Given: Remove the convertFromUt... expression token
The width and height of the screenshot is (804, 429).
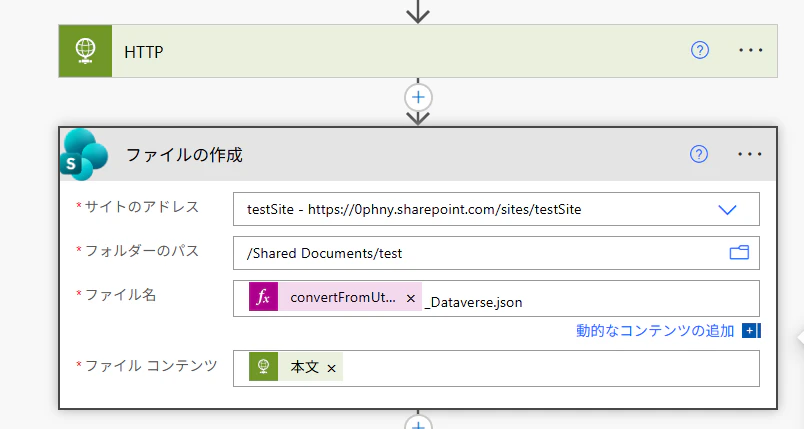Looking at the screenshot, I should pos(411,298).
